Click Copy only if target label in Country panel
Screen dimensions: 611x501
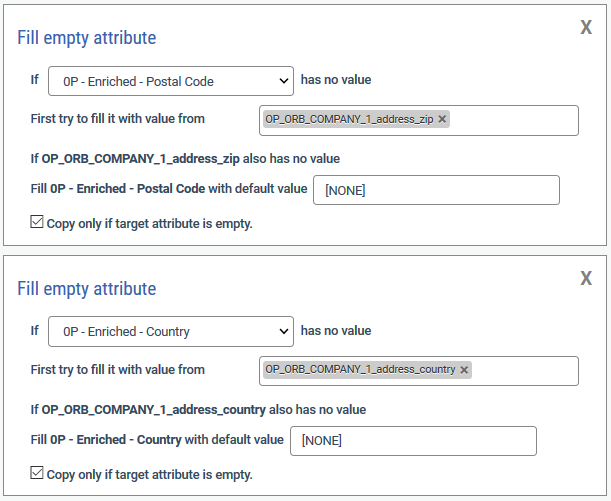[x=150, y=475]
